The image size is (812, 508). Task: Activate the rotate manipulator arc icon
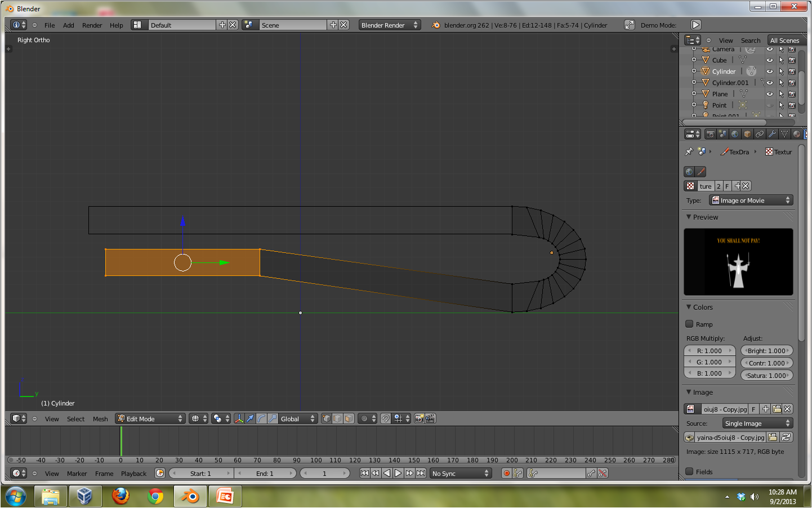[x=261, y=418]
